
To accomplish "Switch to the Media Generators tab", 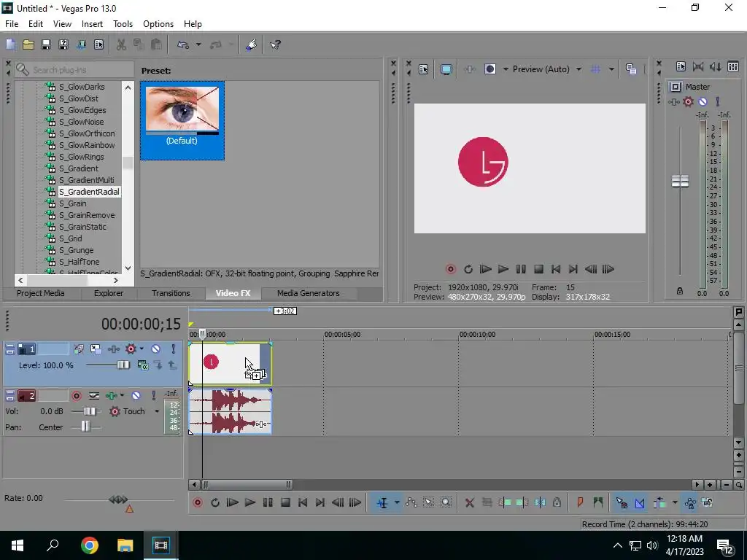I will point(309,293).
